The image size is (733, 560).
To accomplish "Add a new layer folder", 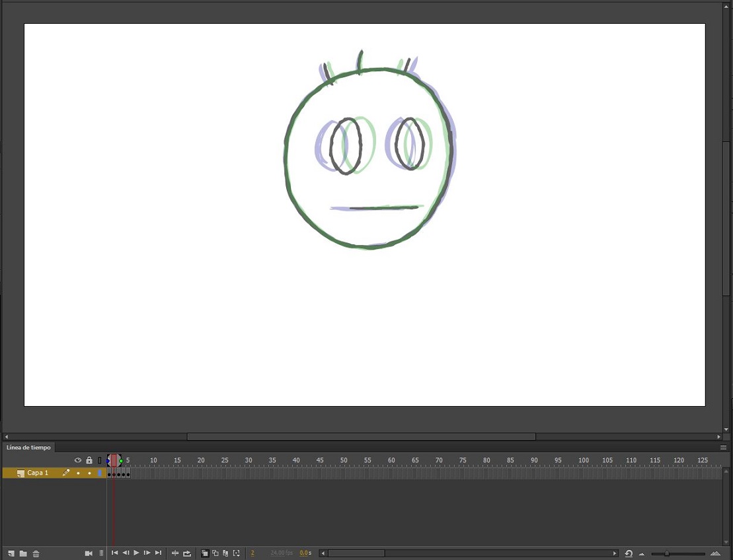I will click(23, 553).
